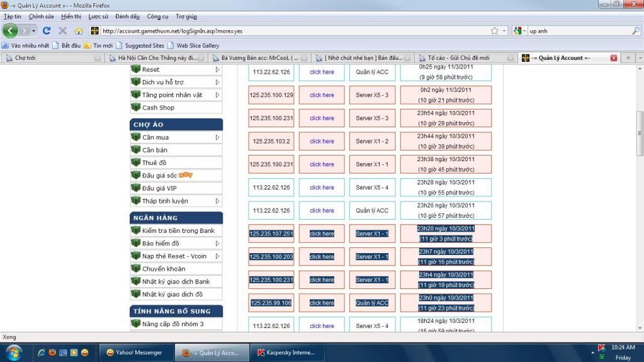
Task: Open Suggested Sites bookmark
Action: (140, 45)
